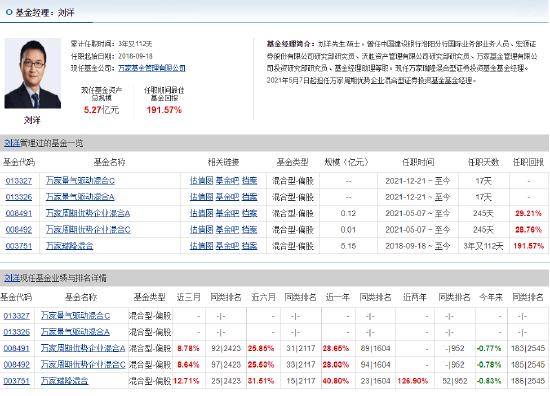Viewport: 550px width, 396px height.
Task: Click 基金吧 link for fund 013327
Action: click(227, 181)
